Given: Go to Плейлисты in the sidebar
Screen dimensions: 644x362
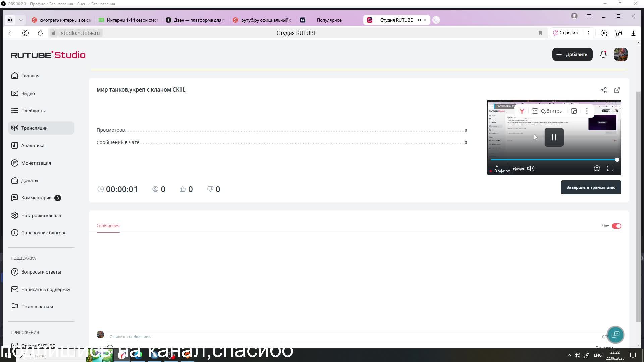Looking at the screenshot, I should point(33,111).
